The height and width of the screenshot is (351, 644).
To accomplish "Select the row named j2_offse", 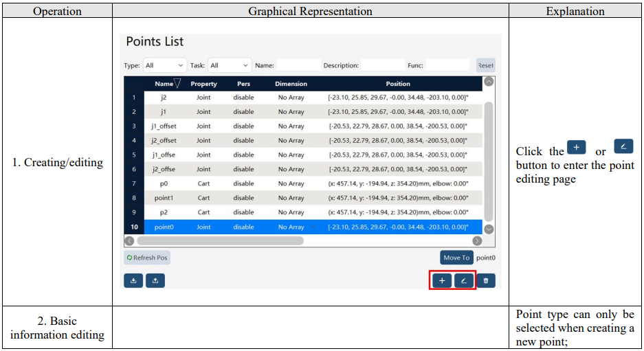I will 303,169.
